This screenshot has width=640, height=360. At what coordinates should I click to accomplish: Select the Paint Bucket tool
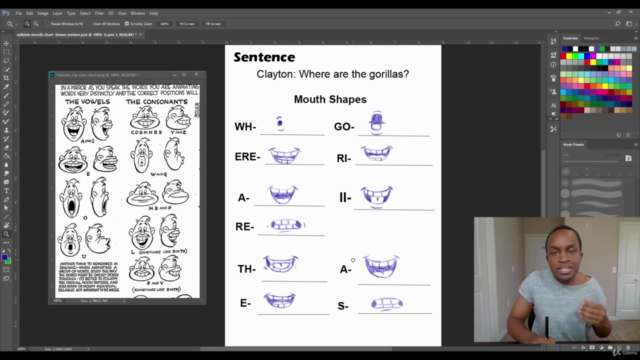(6, 156)
